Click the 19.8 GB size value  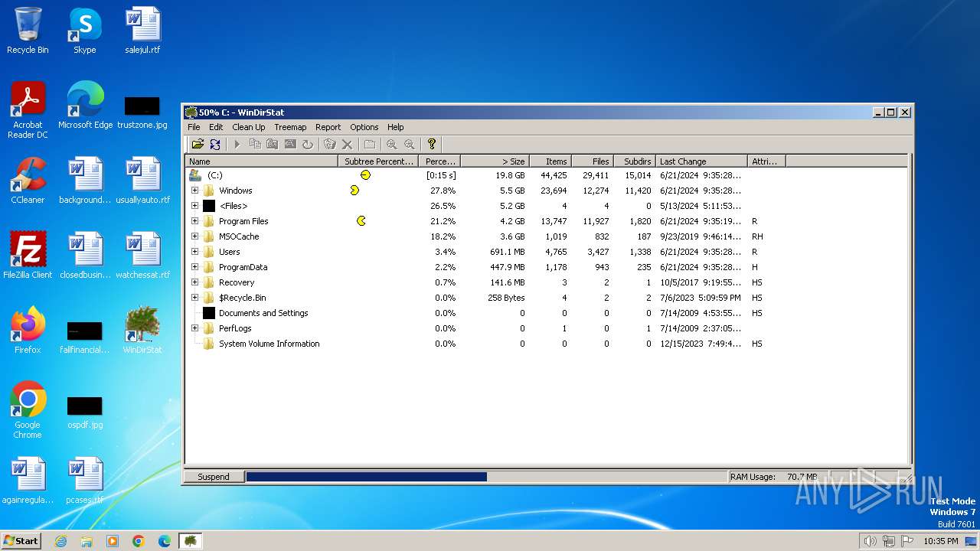click(509, 175)
